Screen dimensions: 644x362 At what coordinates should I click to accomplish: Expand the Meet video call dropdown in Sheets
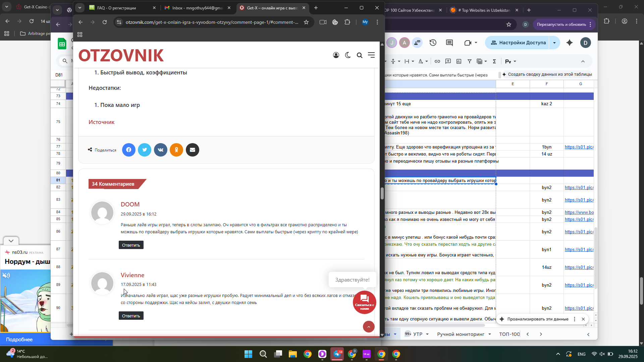click(x=476, y=43)
